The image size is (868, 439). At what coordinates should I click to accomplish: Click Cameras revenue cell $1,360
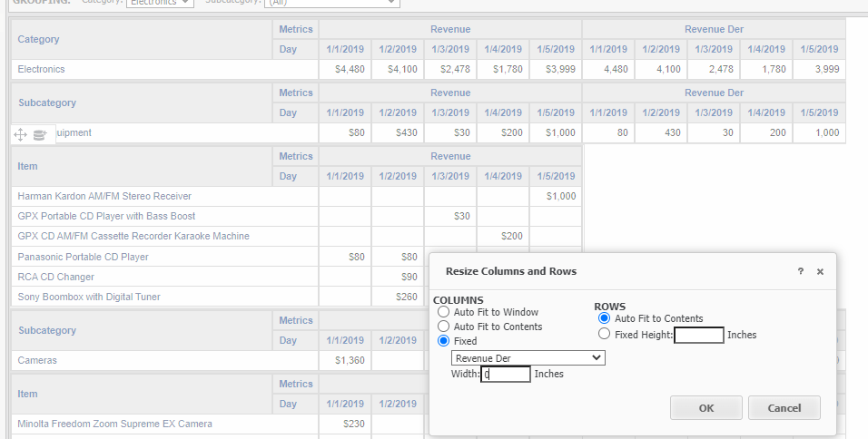coord(345,360)
